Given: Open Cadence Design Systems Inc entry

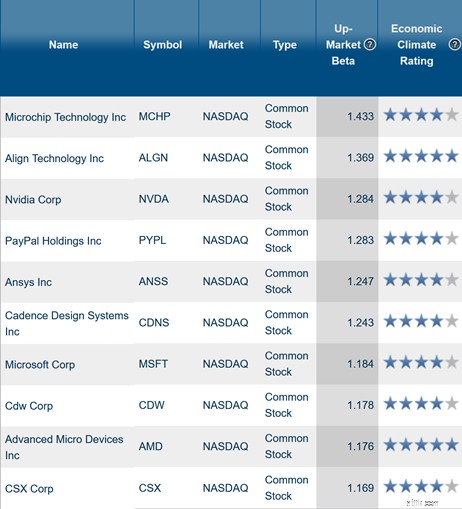Looking at the screenshot, I should [67, 323].
